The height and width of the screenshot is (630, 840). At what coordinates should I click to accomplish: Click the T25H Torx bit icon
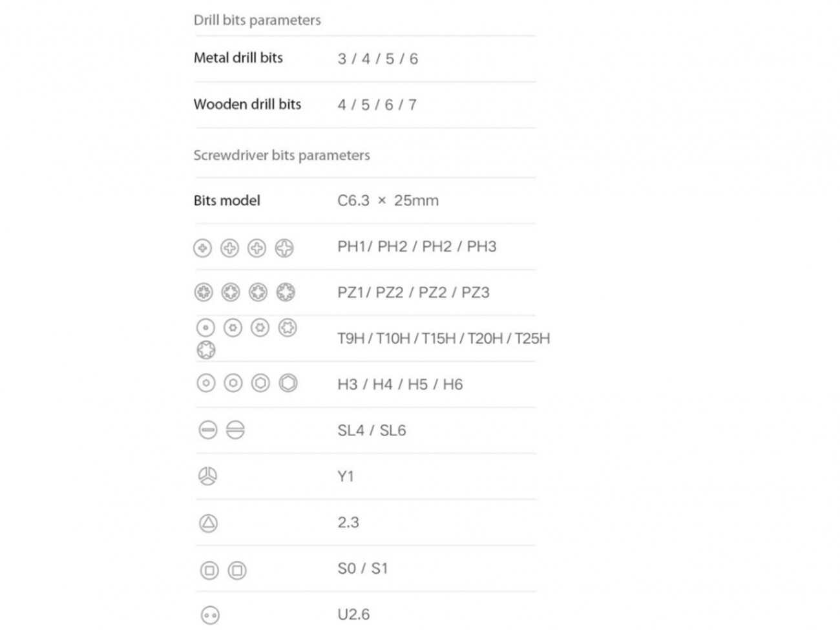pyautogui.click(x=206, y=350)
